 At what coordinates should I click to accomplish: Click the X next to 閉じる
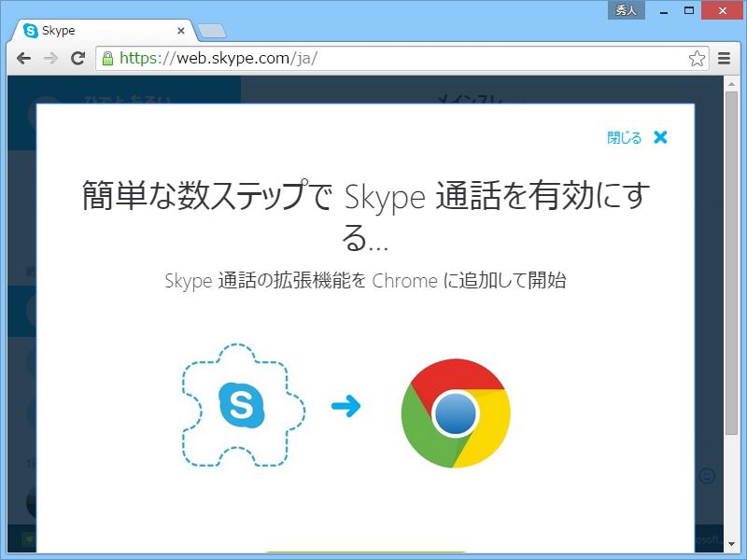pos(660,136)
